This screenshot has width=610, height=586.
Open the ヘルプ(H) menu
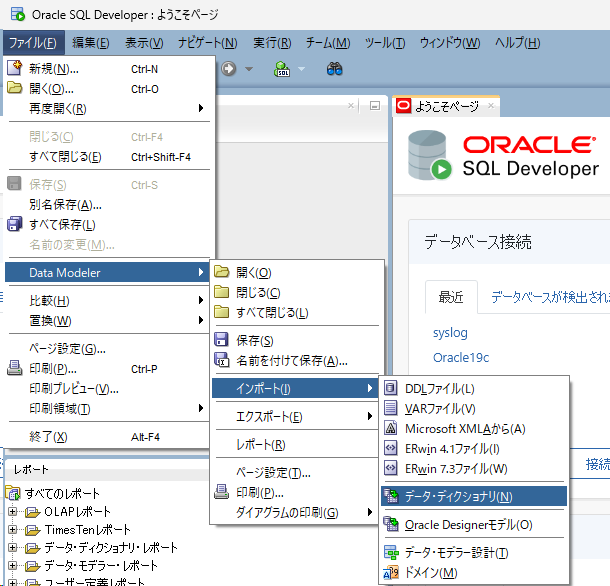[x=517, y=42]
